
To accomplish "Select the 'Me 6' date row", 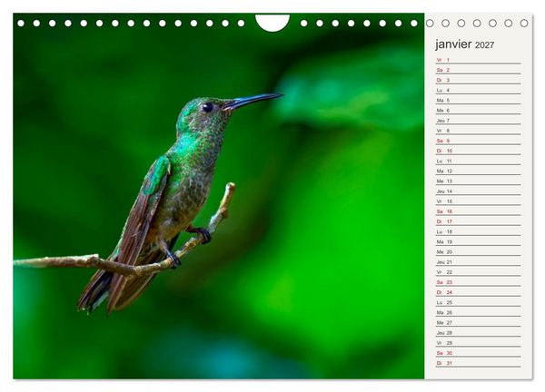I will (479, 110).
